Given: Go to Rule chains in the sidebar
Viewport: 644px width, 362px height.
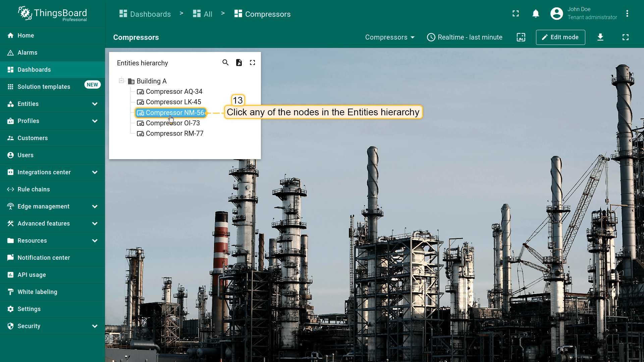Looking at the screenshot, I should coord(34,189).
